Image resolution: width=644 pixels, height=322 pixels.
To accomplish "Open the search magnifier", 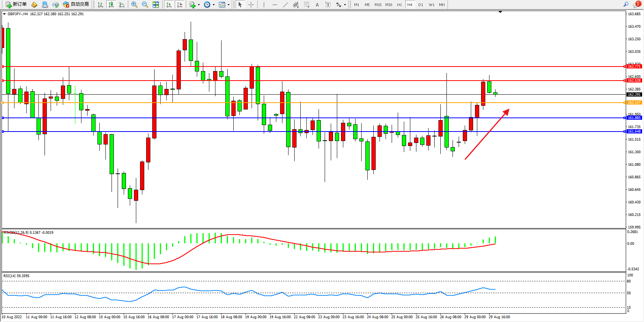I will point(626,5).
